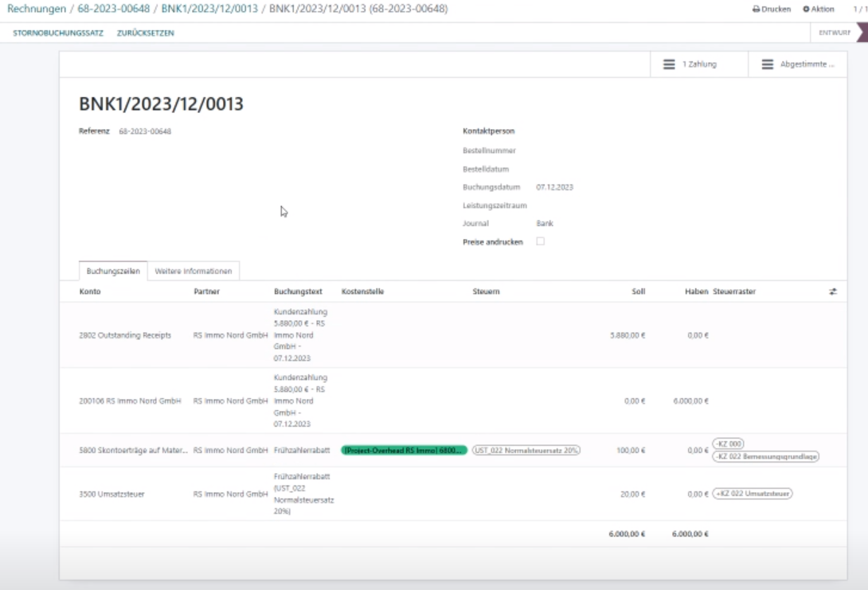
Task: Click the -KZ 022 Bemessungsgrundlage tag
Action: 765,456
